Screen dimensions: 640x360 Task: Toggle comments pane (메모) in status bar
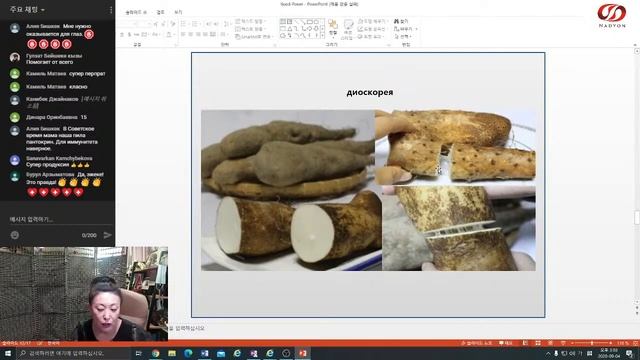506,343
